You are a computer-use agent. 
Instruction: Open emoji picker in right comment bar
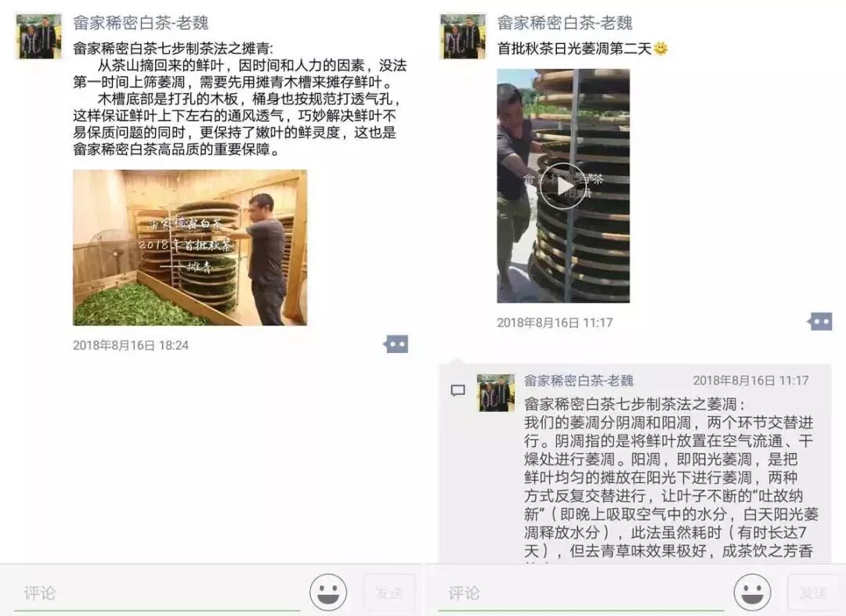click(x=752, y=592)
